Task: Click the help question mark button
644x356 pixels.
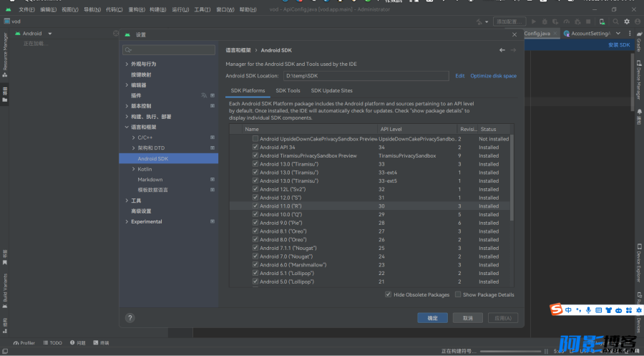Action: pos(130,318)
